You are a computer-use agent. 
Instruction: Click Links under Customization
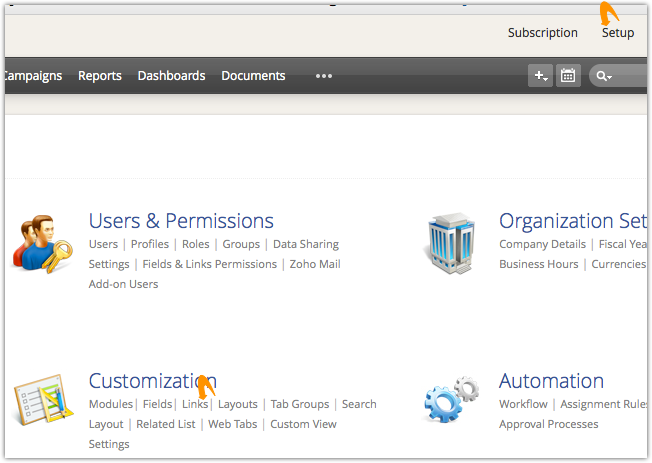click(195, 404)
